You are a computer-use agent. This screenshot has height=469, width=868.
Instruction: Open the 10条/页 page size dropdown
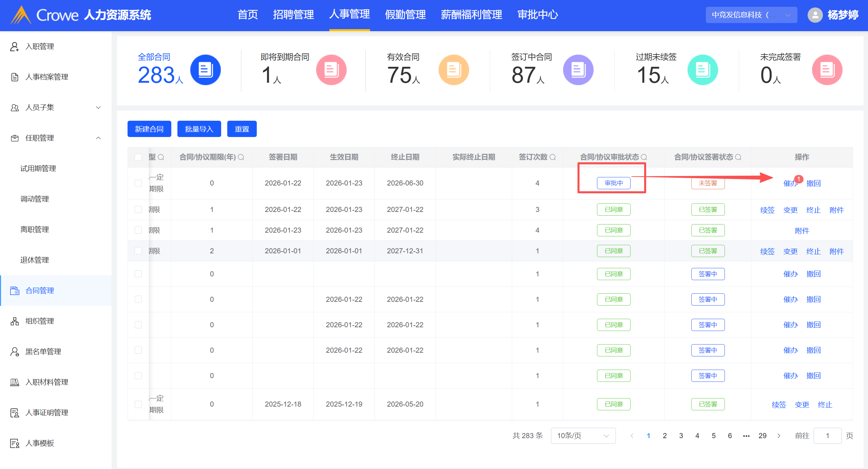click(x=583, y=436)
